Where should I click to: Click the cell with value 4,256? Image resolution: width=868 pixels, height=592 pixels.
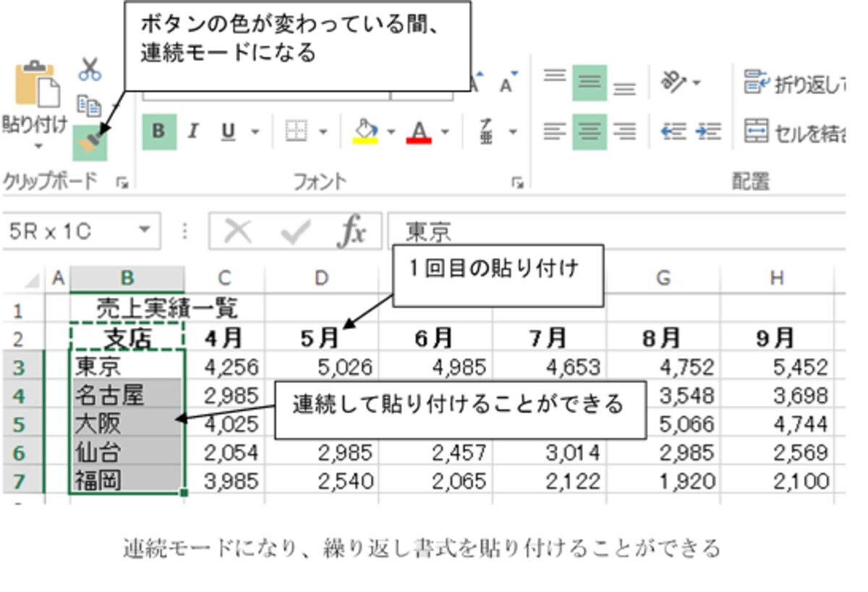pos(224,367)
